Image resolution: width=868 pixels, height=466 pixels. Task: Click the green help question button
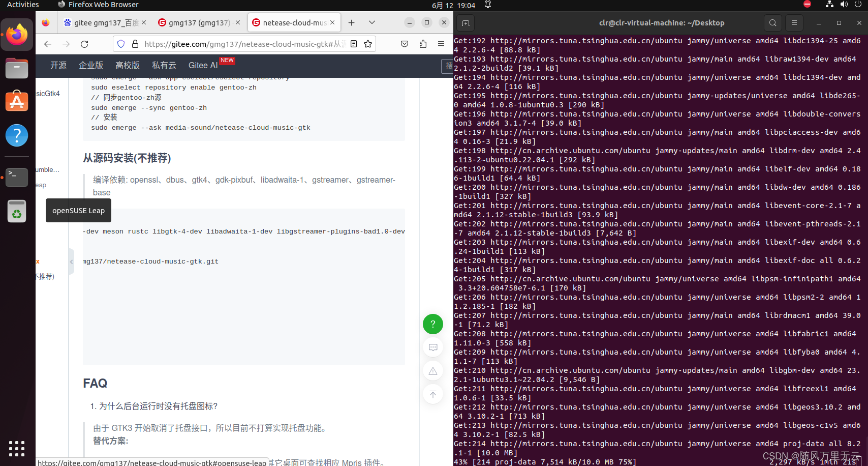[x=433, y=324]
